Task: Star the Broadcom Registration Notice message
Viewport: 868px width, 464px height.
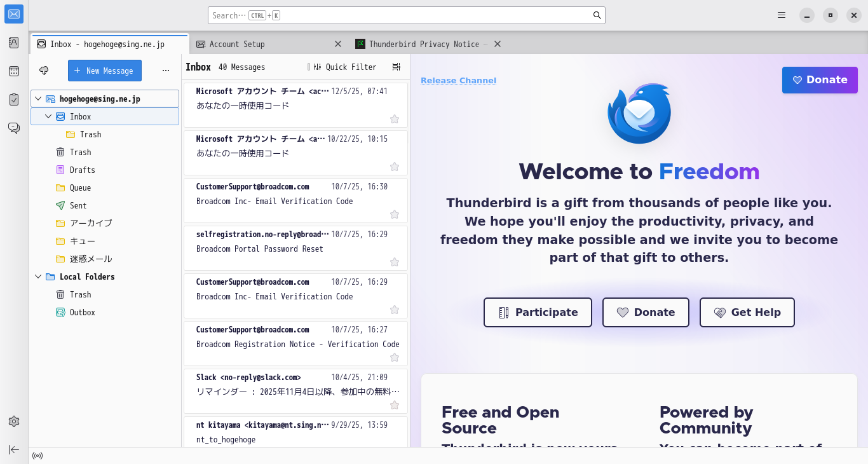Action: click(x=395, y=357)
